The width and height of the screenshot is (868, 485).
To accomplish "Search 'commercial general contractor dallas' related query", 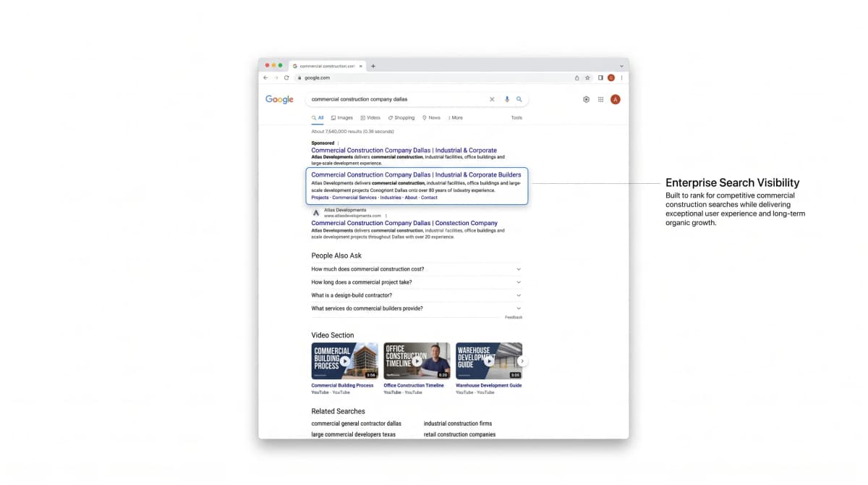I will [357, 423].
